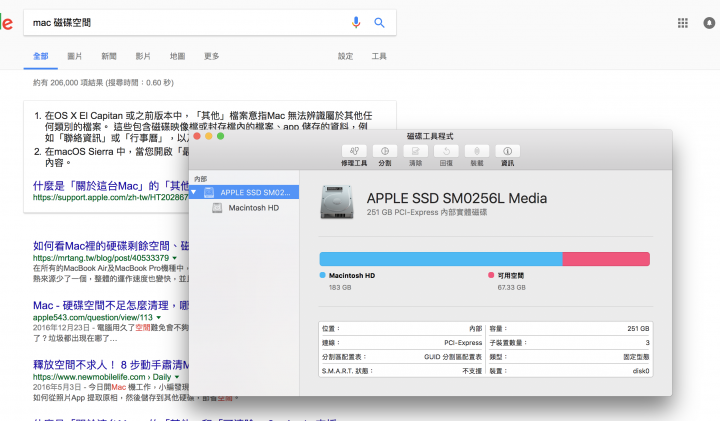Click the Mount (裝載) toolbar icon
This screenshot has width=720, height=421.
[x=477, y=151]
